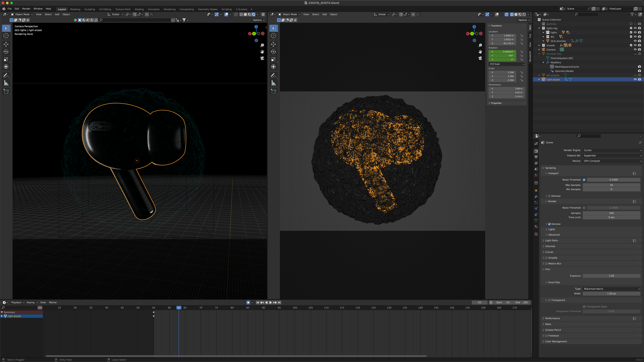This screenshot has width=644, height=362.
Task: Enable Render Noise Threshold checkbox
Action: click(x=584, y=208)
